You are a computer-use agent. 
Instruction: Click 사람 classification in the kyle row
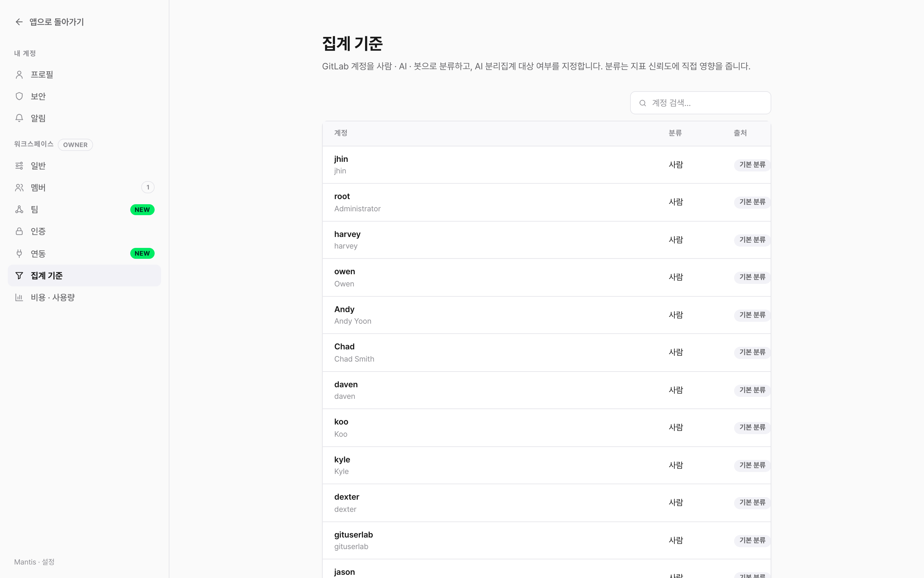(675, 465)
